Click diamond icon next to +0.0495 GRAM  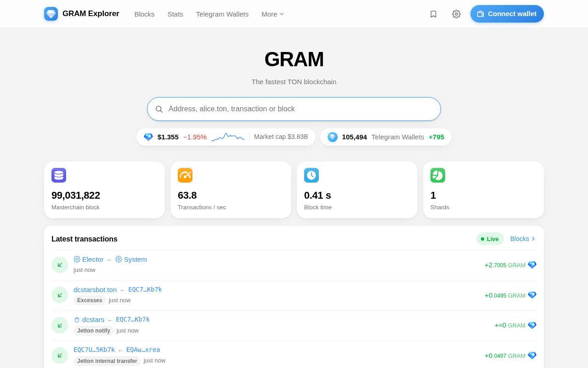click(532, 295)
